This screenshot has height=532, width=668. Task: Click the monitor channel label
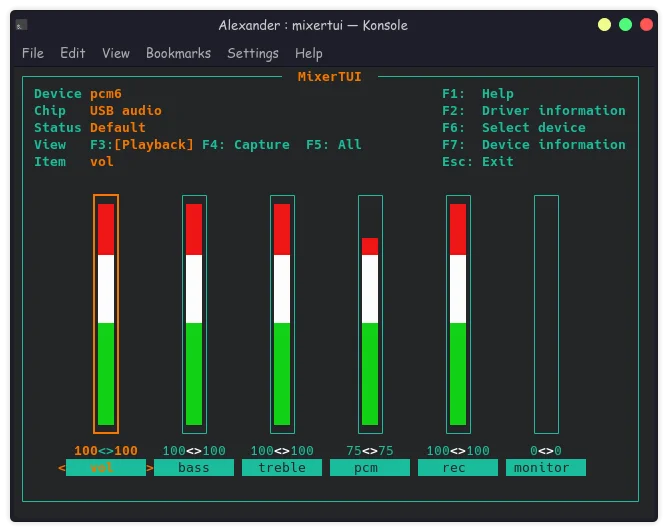coord(546,467)
